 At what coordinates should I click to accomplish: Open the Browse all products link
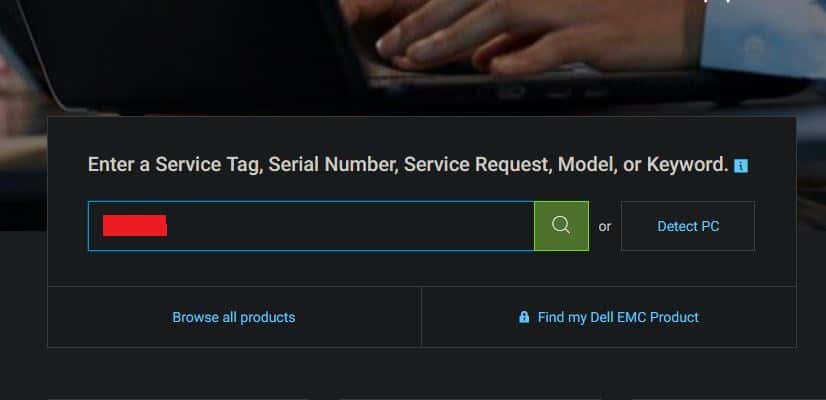234,317
